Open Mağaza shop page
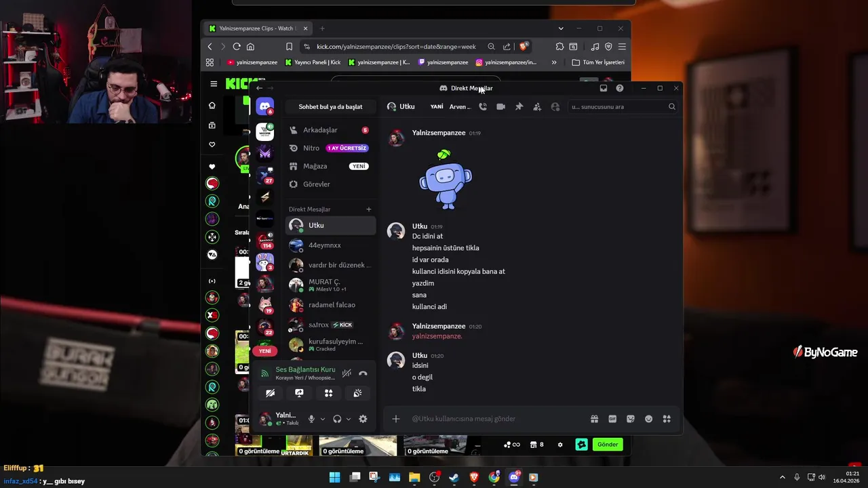The image size is (868, 488). click(330, 166)
